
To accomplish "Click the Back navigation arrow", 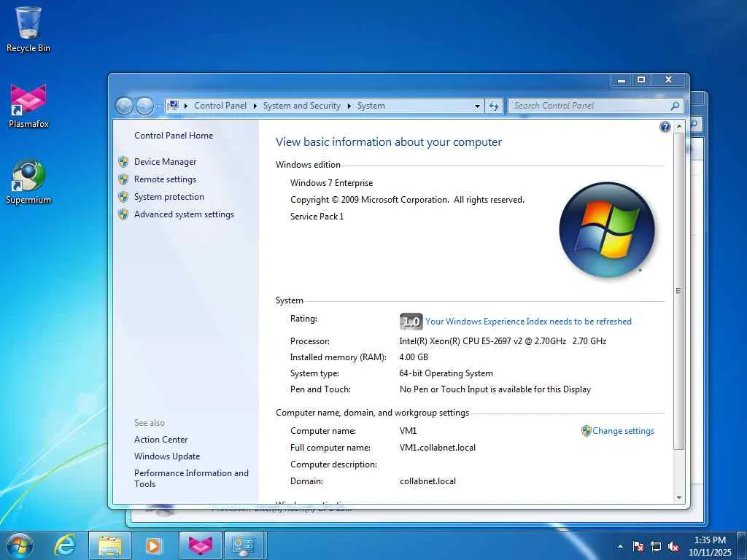I will [x=124, y=106].
